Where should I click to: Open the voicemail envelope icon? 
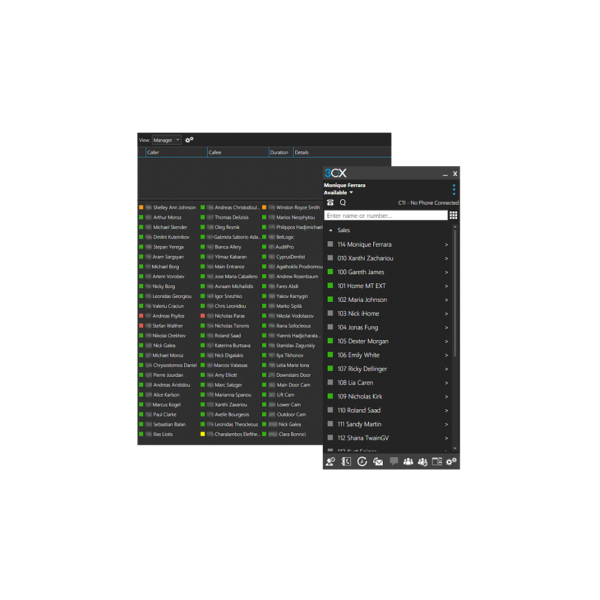click(x=378, y=462)
